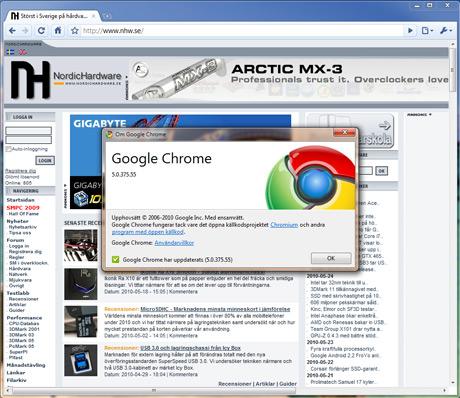This screenshot has height=398, width=460.
Task: Open Nyhetsarkiv in the sidebar
Action: coord(23,227)
